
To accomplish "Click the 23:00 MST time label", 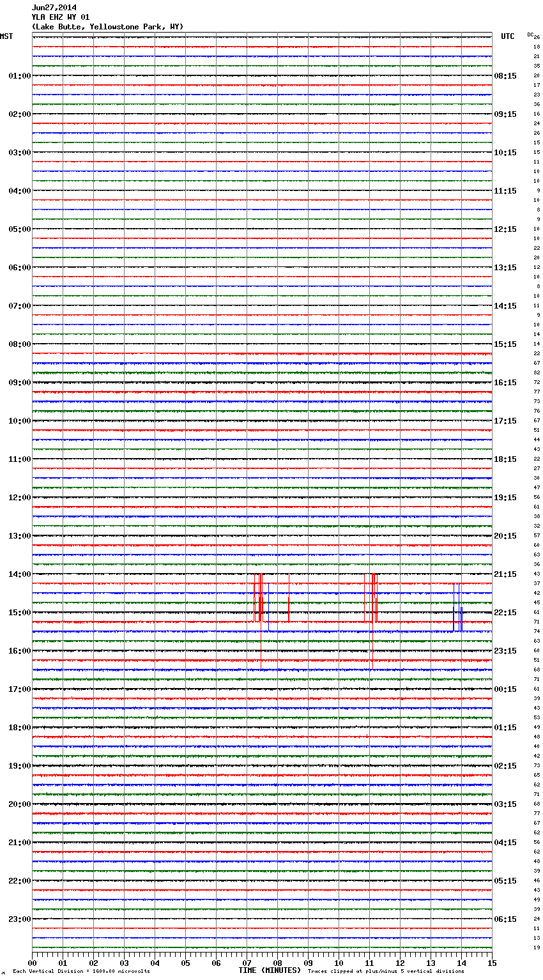I will (x=19, y=919).
